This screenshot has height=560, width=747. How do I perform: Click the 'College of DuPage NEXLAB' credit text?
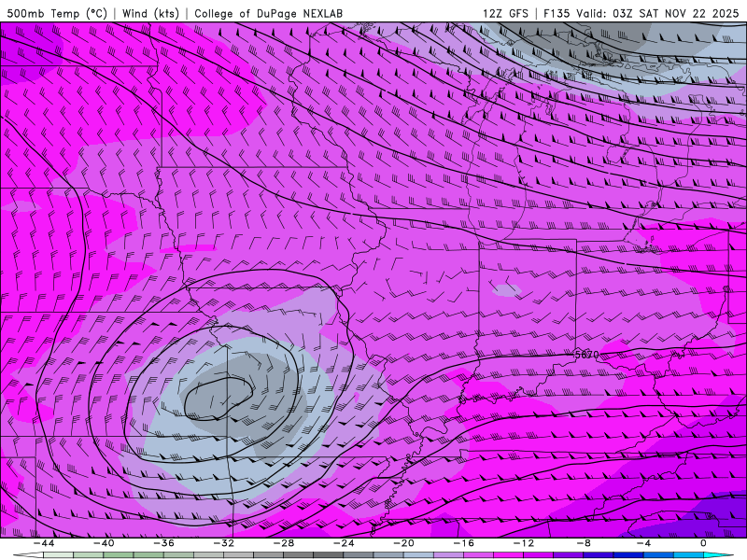268,13
